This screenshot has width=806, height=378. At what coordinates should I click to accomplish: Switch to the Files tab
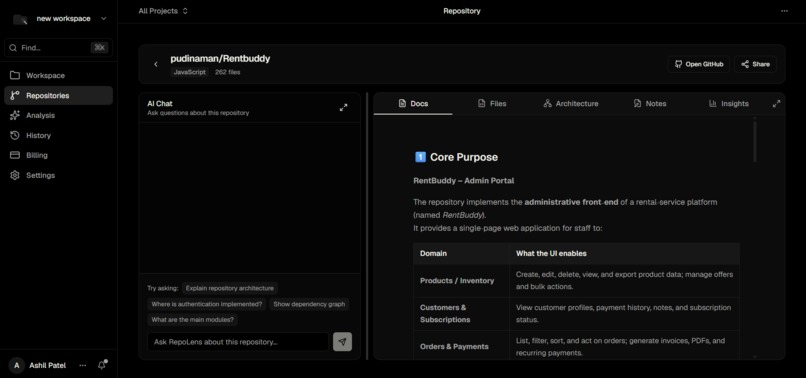(x=492, y=104)
